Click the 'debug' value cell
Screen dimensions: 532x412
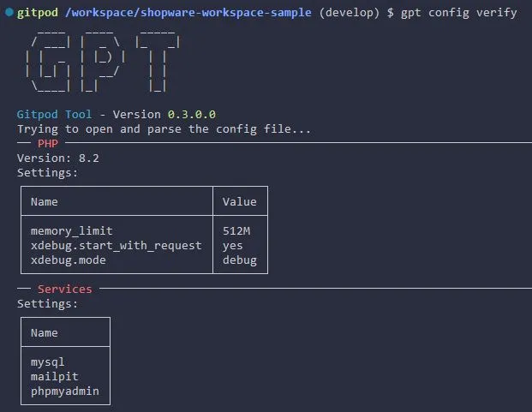point(240,260)
